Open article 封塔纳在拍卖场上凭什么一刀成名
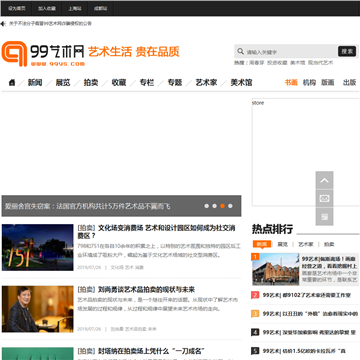Image resolution: width=360 pixels, height=360 pixels. pos(151,351)
